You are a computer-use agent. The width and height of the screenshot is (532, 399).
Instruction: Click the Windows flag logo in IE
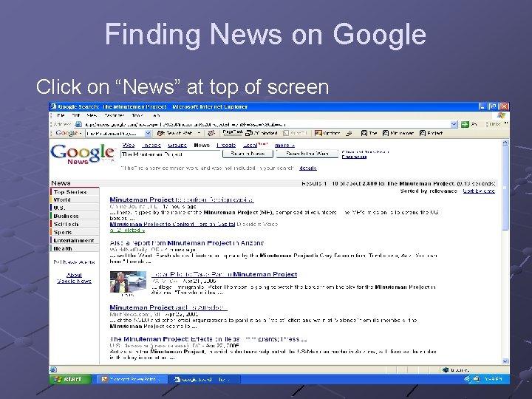(x=502, y=115)
